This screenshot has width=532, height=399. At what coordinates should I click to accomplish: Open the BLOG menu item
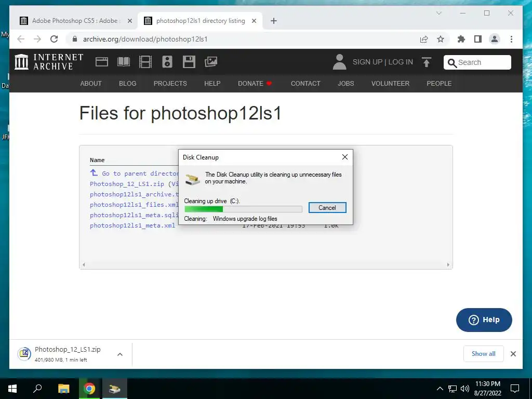coord(128,84)
